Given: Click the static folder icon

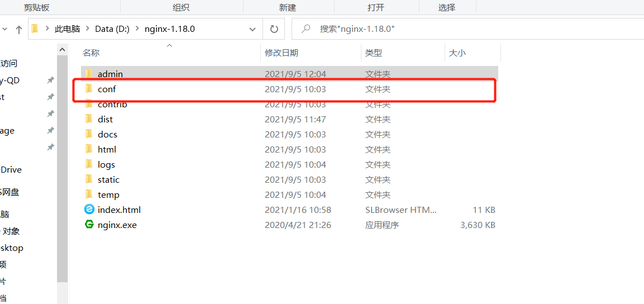Looking at the screenshot, I should 89,179.
